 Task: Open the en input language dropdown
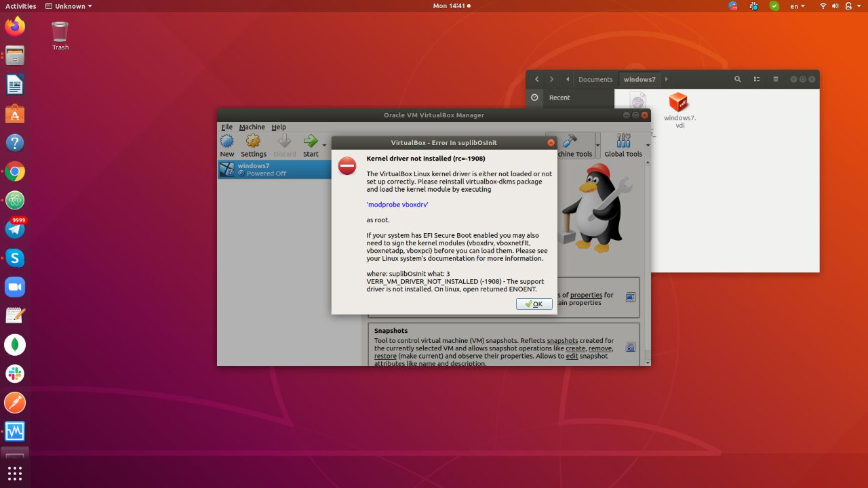coord(797,6)
